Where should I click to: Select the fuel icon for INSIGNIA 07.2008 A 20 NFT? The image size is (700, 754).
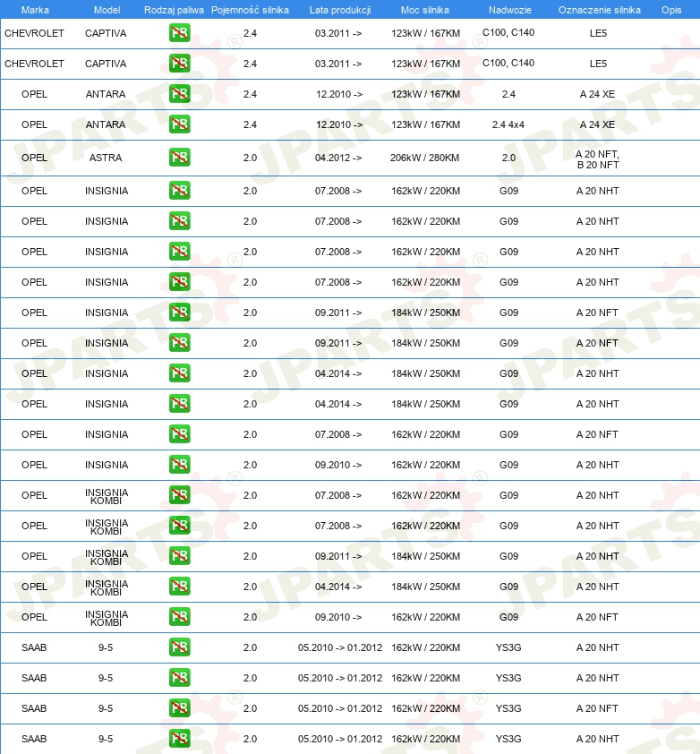coord(179,433)
